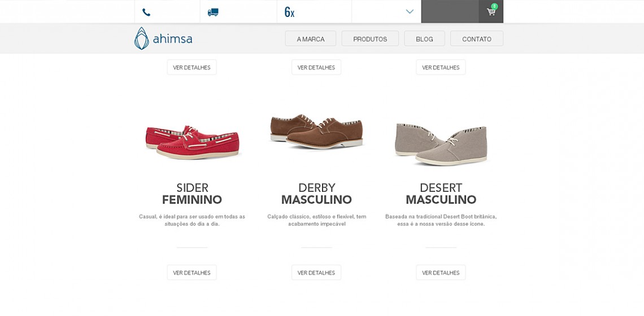This screenshot has width=644, height=316.
Task: Select the gray Desert boot image
Action: click(x=441, y=144)
